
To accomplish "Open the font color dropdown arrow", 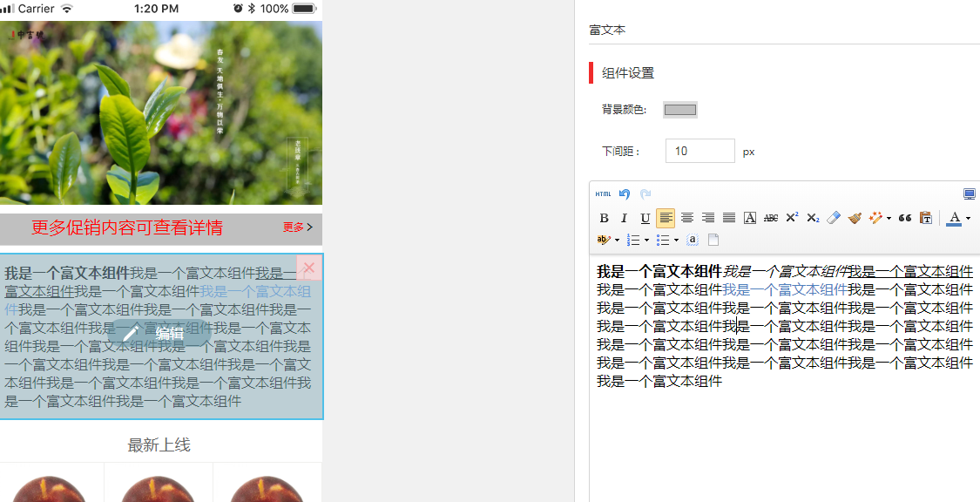I will [x=968, y=218].
